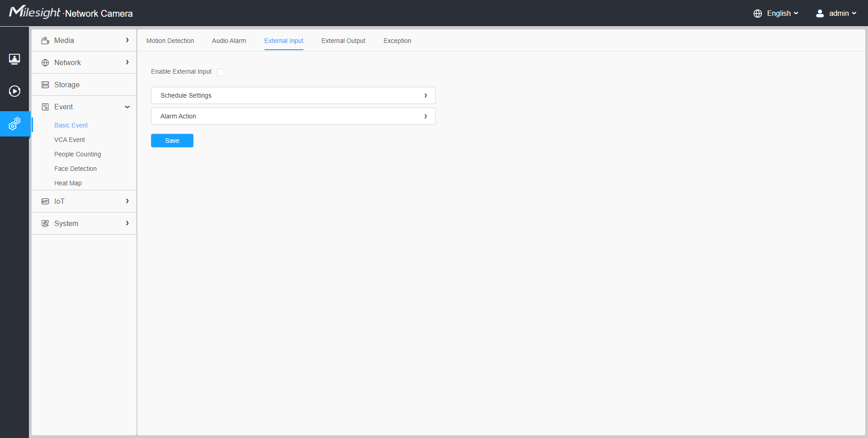Select Heat Map in the Event menu

click(x=68, y=183)
